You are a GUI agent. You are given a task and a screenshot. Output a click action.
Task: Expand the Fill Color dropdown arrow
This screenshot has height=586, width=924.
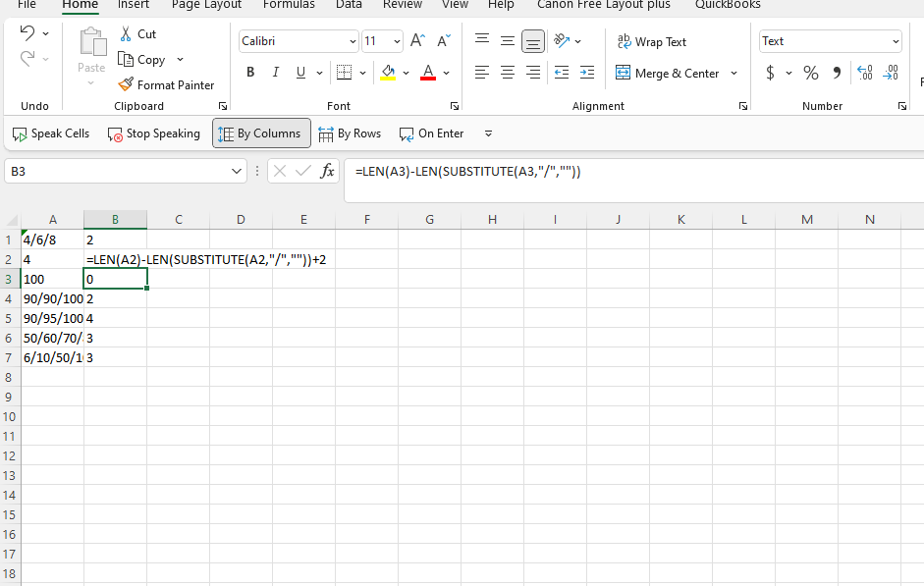coord(406,73)
